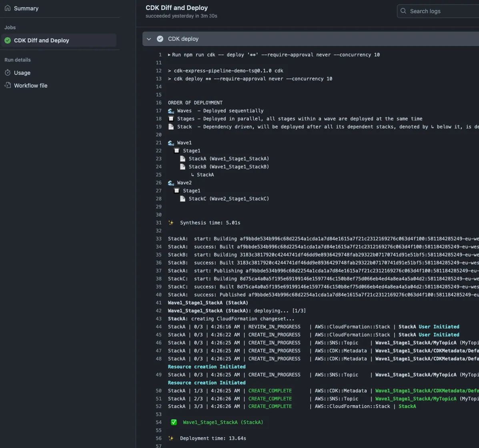Screen dimensions: 479x448
Task: Select log line number 44
Action: (x=158, y=327)
